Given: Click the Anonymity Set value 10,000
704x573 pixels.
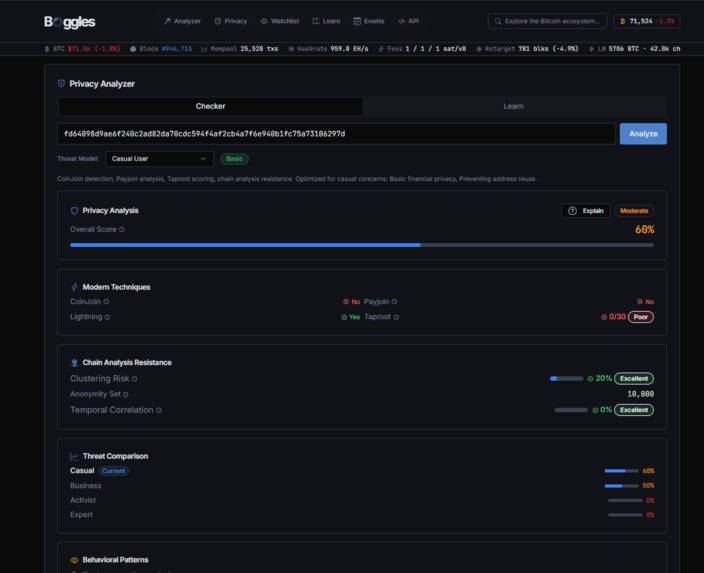Looking at the screenshot, I should (640, 394).
